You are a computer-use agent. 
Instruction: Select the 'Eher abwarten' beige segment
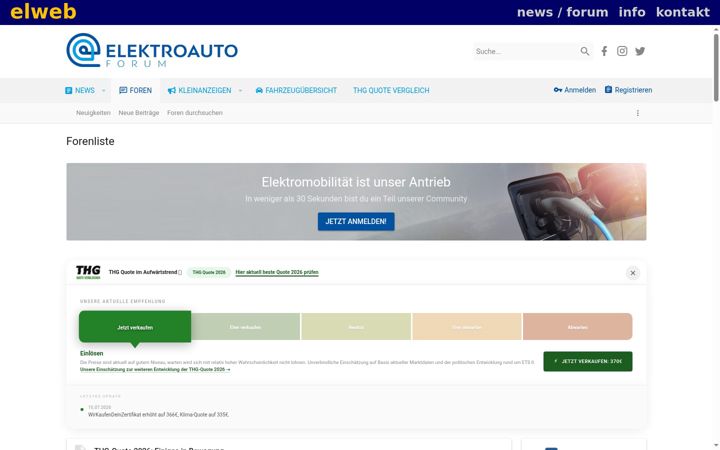[467, 327]
